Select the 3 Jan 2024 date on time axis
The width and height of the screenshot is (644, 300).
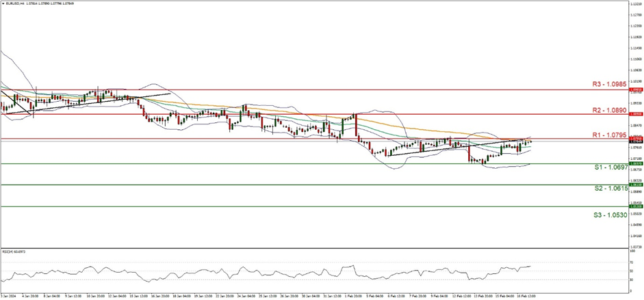8,296
